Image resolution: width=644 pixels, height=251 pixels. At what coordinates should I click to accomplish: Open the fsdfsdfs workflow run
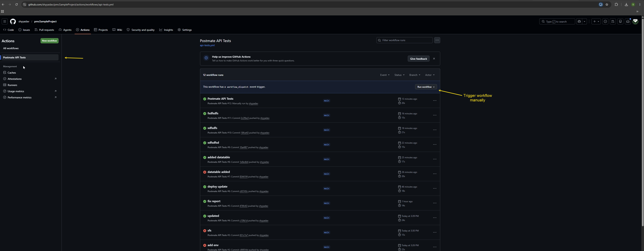point(213,114)
